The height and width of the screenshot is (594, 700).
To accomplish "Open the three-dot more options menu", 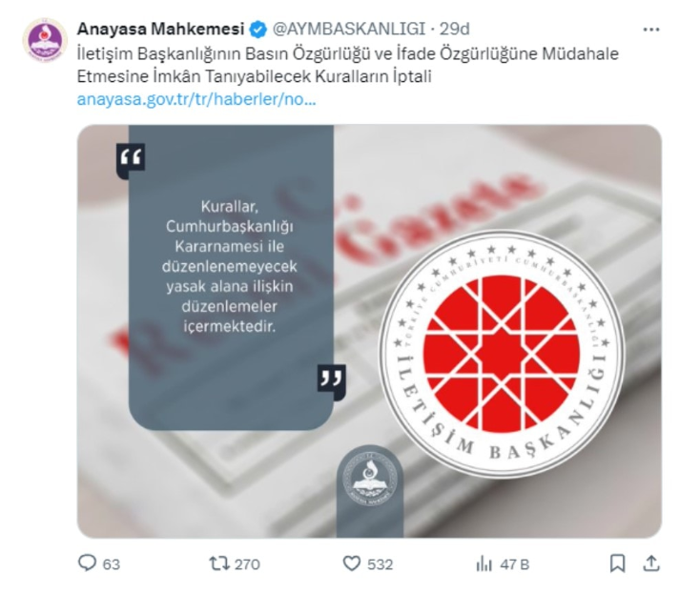I will (651, 30).
